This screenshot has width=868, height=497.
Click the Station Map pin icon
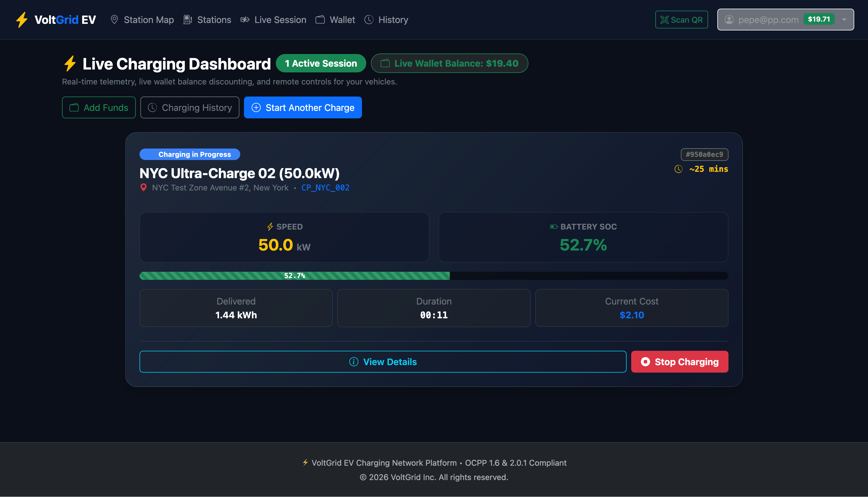click(114, 20)
